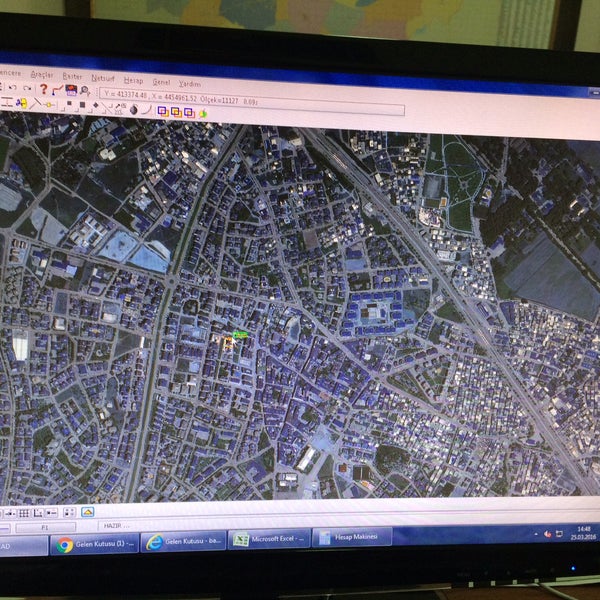Click the point-and-line icon in the bottom toolbar
Viewport: 600px width, 600px height.
[x=52, y=512]
